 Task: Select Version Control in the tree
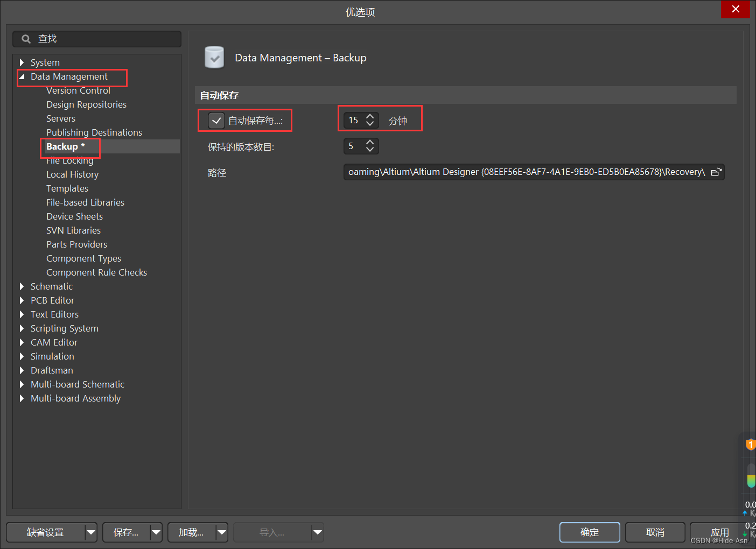point(78,90)
